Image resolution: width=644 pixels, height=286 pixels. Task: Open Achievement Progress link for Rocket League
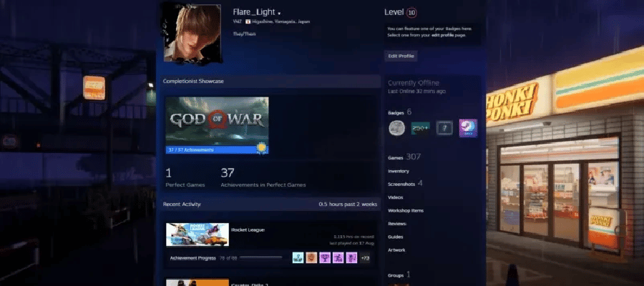(x=192, y=258)
